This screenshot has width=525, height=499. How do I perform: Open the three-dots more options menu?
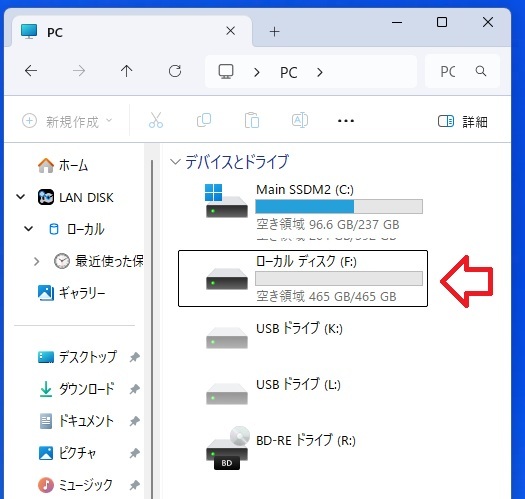[x=346, y=121]
